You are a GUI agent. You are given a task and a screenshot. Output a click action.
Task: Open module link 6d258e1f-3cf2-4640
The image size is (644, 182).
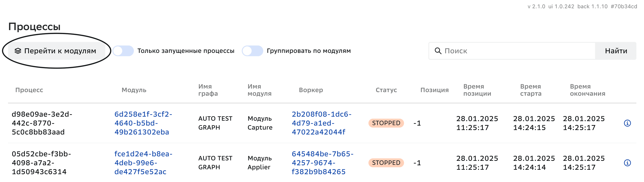tap(143, 123)
